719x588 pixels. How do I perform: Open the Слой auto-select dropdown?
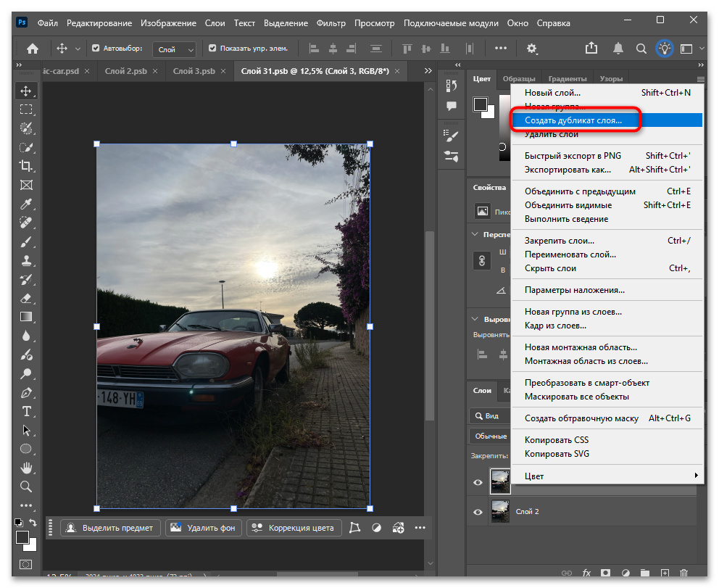176,49
